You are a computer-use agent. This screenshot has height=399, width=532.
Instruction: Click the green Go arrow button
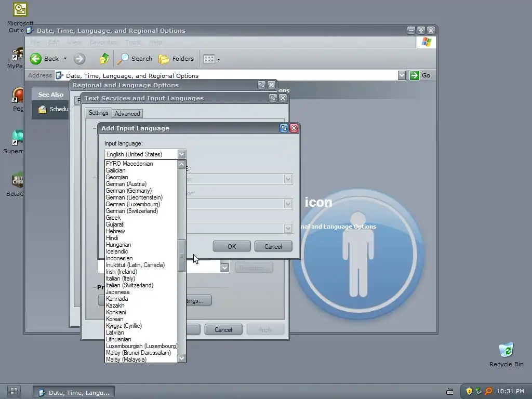[414, 75]
